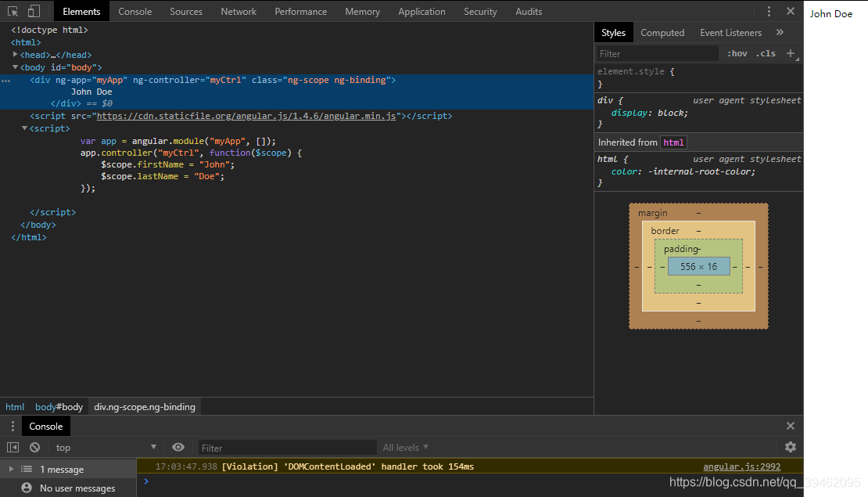Screen dimensions: 868x497
Task: Select the No user messages row
Action: (68, 488)
